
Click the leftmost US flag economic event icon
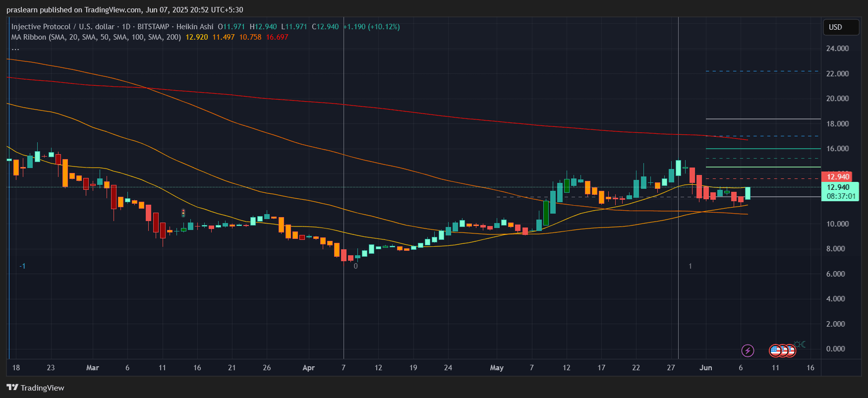[x=775, y=351]
